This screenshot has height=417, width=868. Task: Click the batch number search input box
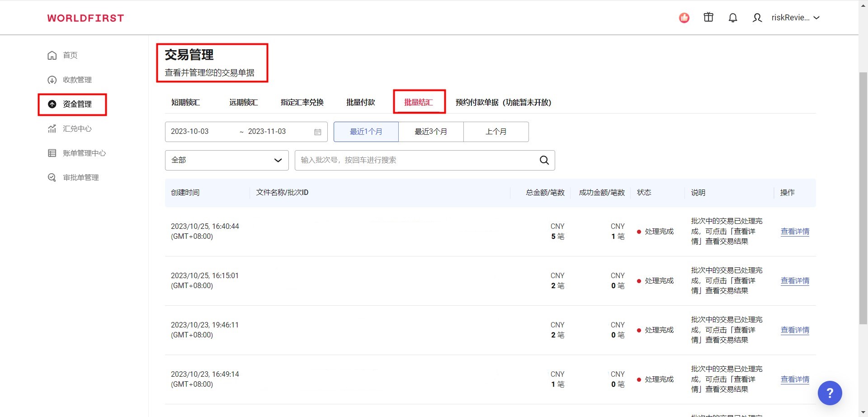[416, 160]
